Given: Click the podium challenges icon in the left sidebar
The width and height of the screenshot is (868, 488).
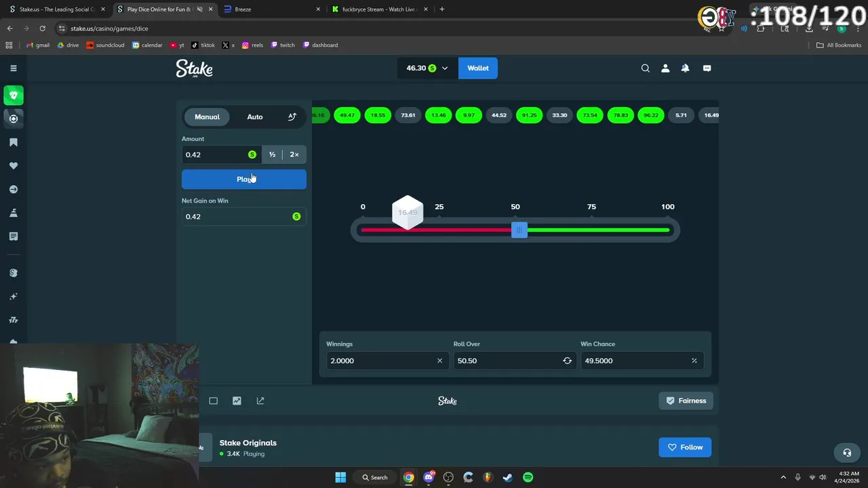Looking at the screenshot, I should pyautogui.click(x=13, y=213).
